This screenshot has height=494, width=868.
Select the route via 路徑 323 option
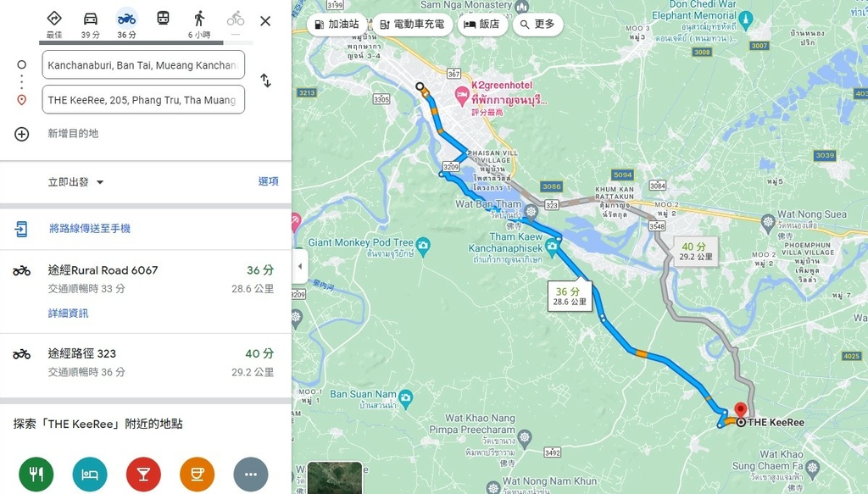[x=146, y=363]
